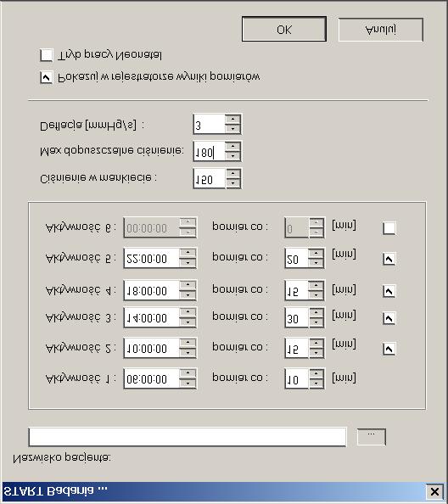
Task: Click the Aktywność 1 time field 06:00:00
Action: tap(151, 379)
